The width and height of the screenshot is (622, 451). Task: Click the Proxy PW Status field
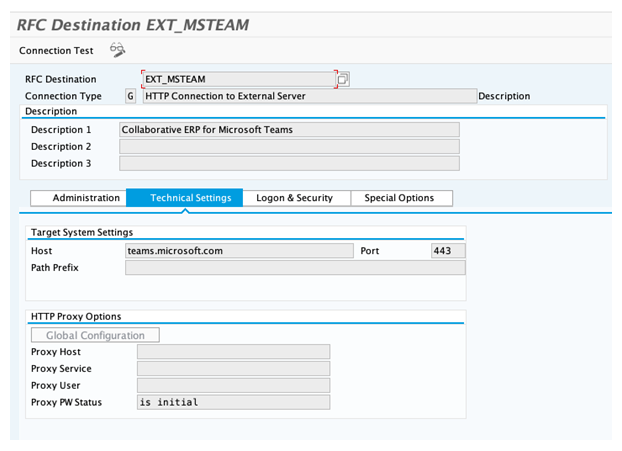(x=233, y=402)
